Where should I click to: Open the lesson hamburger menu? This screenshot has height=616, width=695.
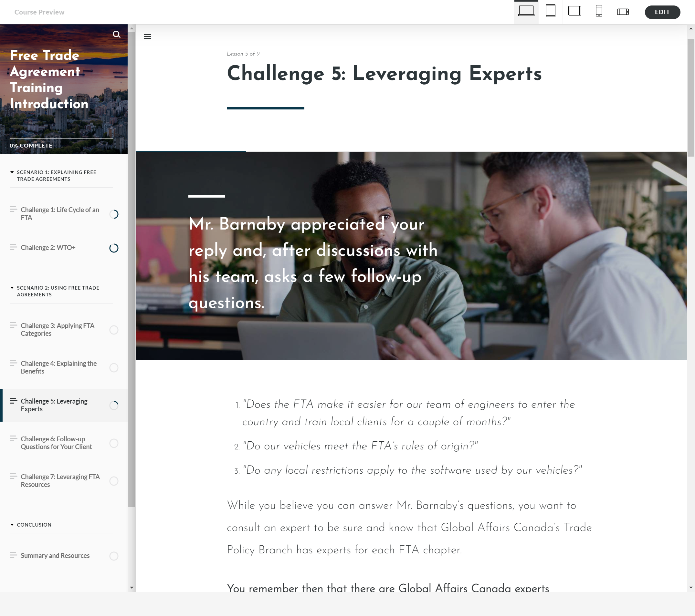(148, 36)
